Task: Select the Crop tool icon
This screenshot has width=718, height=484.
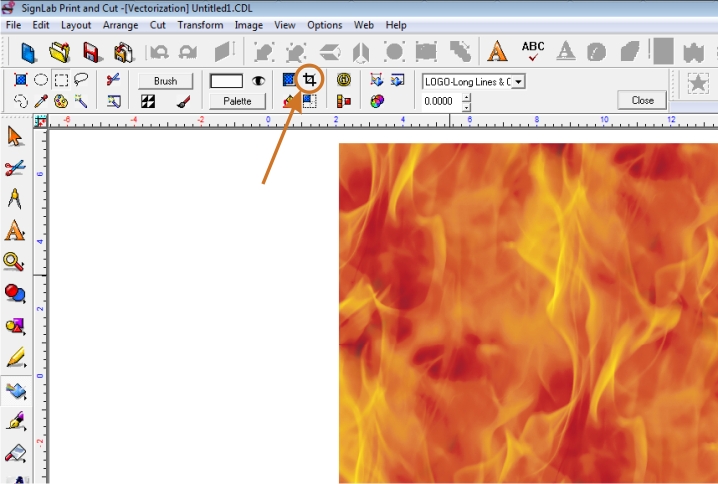Action: click(x=310, y=80)
